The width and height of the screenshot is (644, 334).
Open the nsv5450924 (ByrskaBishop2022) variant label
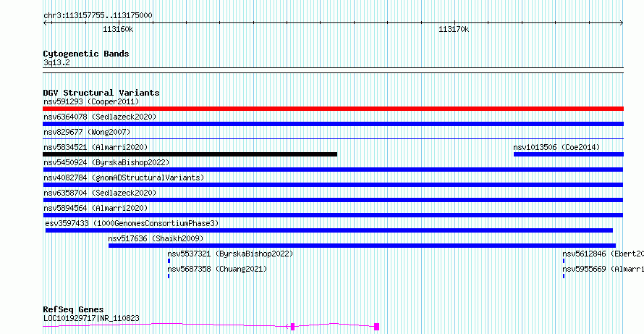(106, 162)
